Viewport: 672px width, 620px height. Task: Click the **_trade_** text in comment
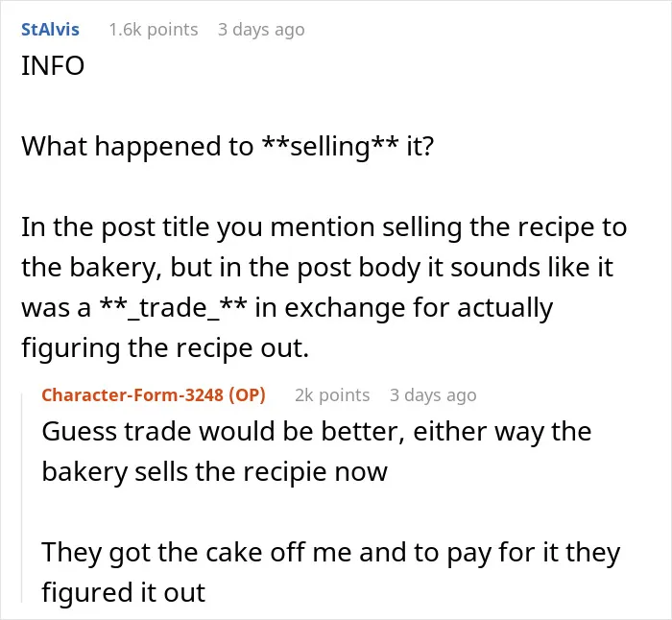pyautogui.click(x=173, y=308)
